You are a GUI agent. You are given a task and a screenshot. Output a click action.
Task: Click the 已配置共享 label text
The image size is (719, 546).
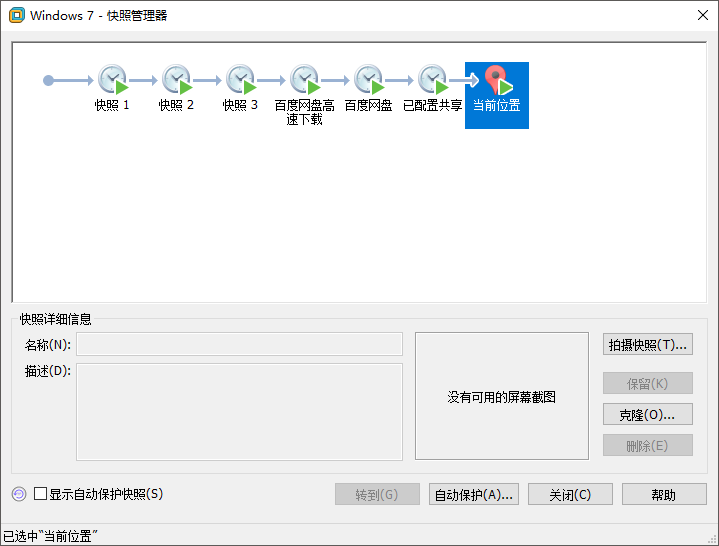click(432, 105)
